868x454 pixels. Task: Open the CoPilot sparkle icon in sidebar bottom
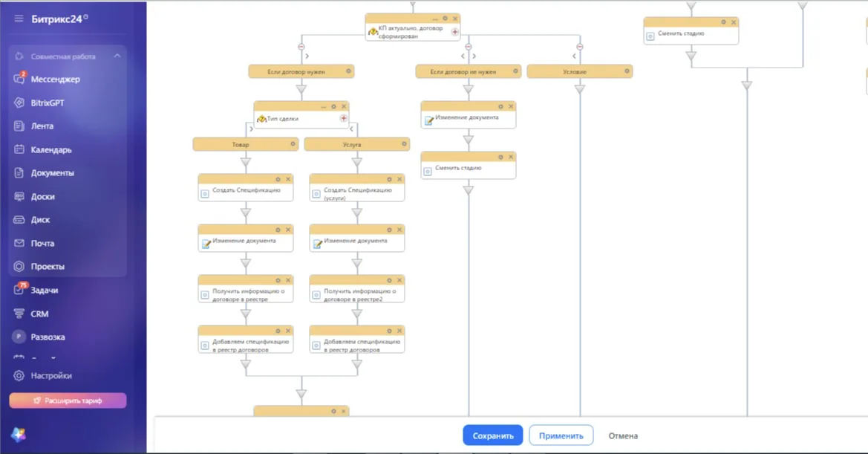pos(19,435)
